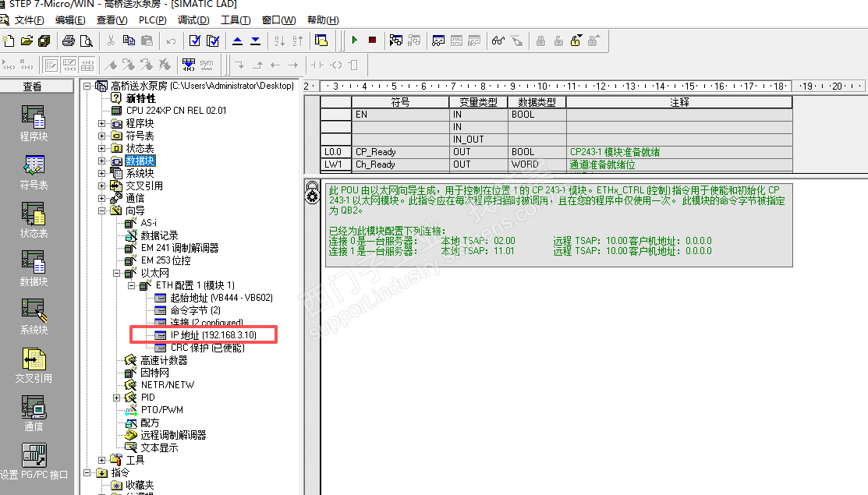Collapse the 向导 tree node
The width and height of the screenshot is (868, 495).
102,210
